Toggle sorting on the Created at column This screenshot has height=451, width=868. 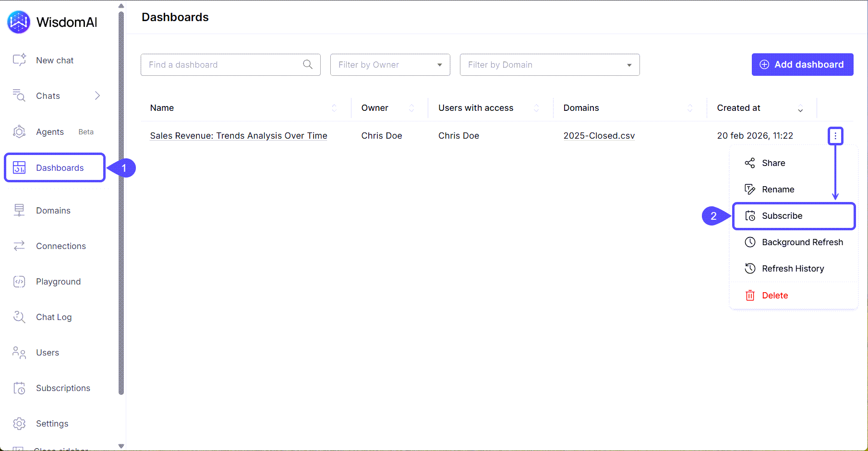coord(800,107)
